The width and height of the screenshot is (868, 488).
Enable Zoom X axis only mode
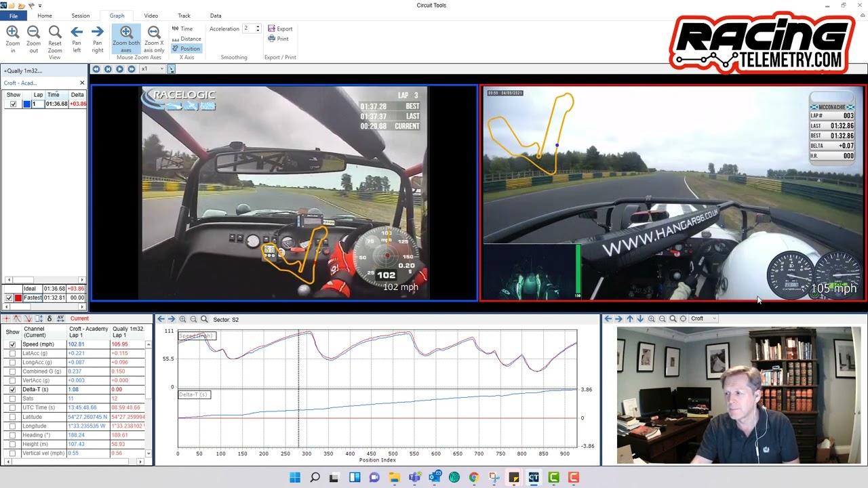154,39
